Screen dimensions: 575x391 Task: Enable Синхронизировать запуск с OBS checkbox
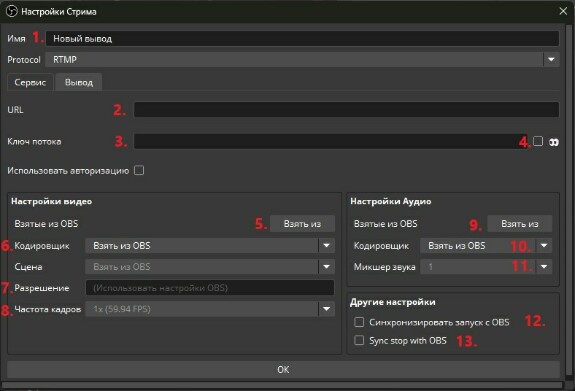pyautogui.click(x=359, y=322)
